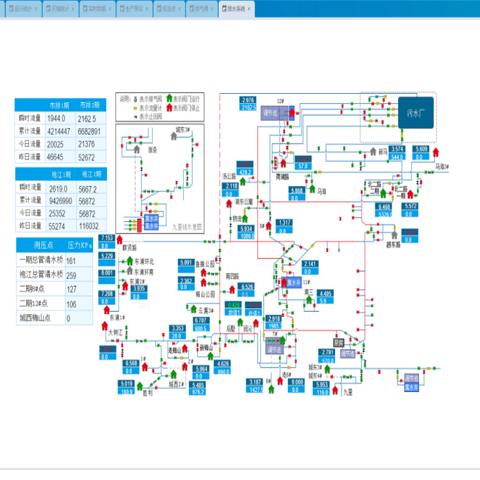The width and height of the screenshot is (480, 480).
Task: Click the 6.468 data readout box
Action: pos(384,210)
